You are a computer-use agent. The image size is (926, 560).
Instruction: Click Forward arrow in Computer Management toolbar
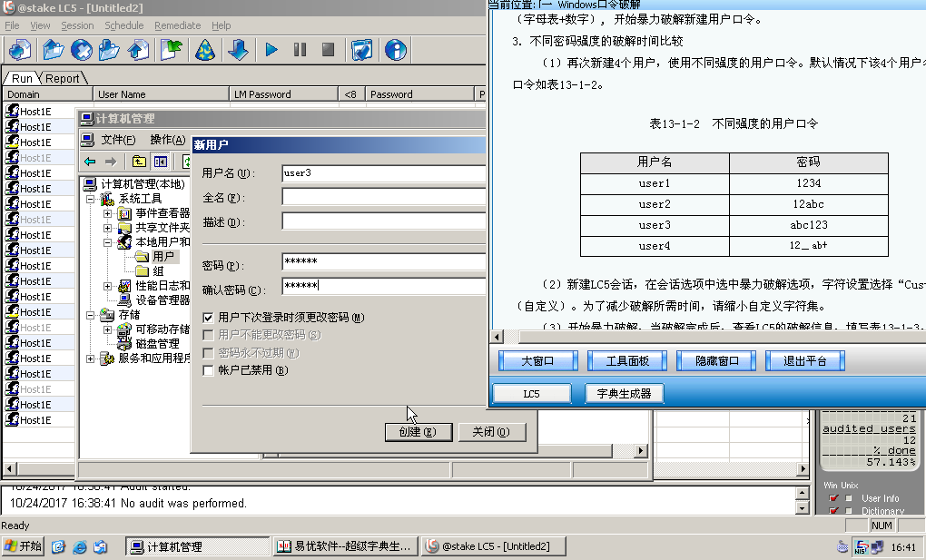111,162
